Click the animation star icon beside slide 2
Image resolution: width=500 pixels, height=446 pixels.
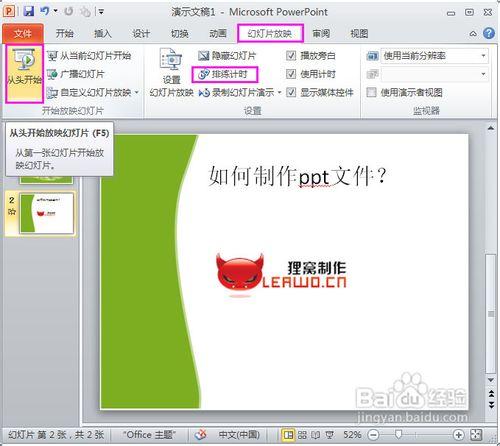click(x=12, y=212)
